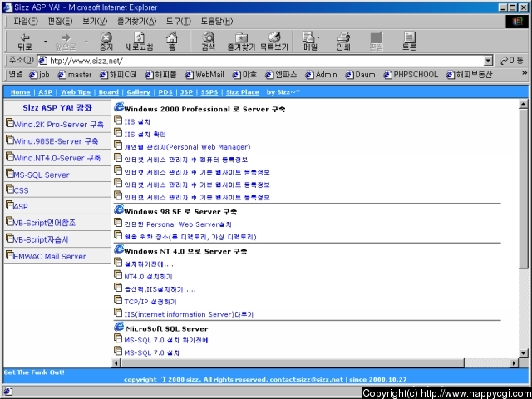This screenshot has height=399, width=532.
Task: Open PDS in the navigation bar
Action: coord(165,92)
